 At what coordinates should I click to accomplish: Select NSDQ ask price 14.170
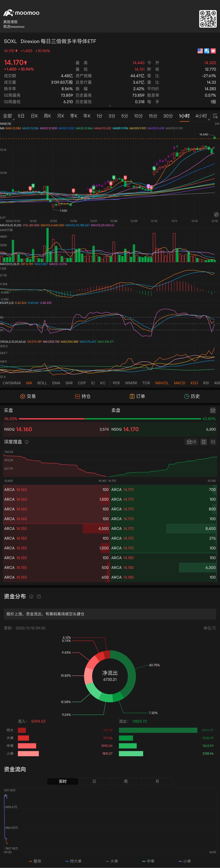coord(164,429)
